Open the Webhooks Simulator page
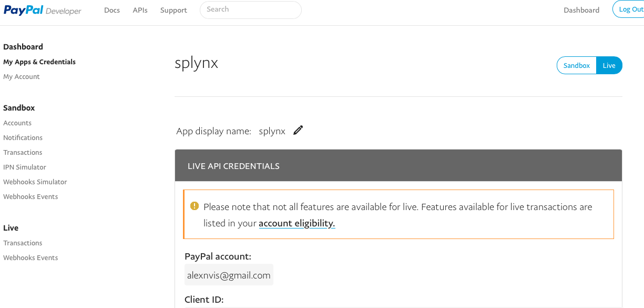Screen dimensions: 644x308 (35, 182)
